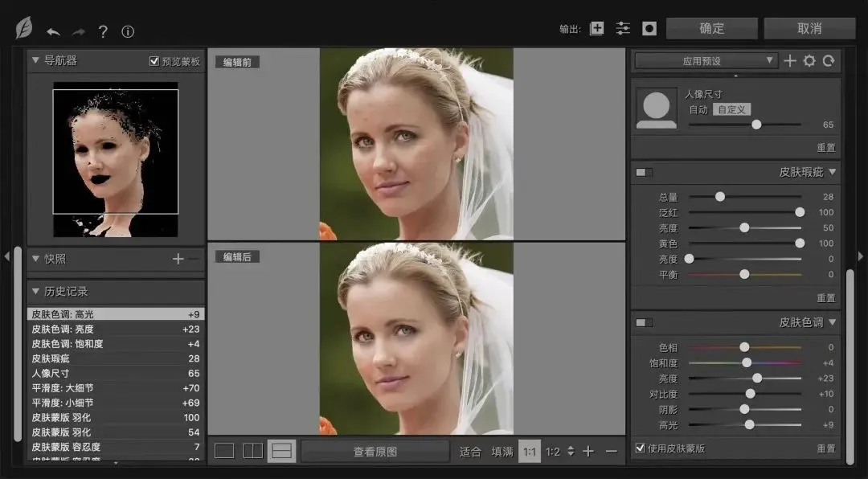Viewport: 868px width, 479px height.
Task: Remove snapshot with the minus icon
Action: coord(193,259)
